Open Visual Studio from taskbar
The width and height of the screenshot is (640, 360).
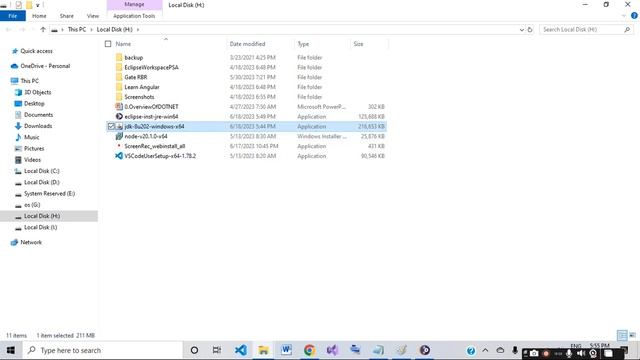[x=332, y=350]
